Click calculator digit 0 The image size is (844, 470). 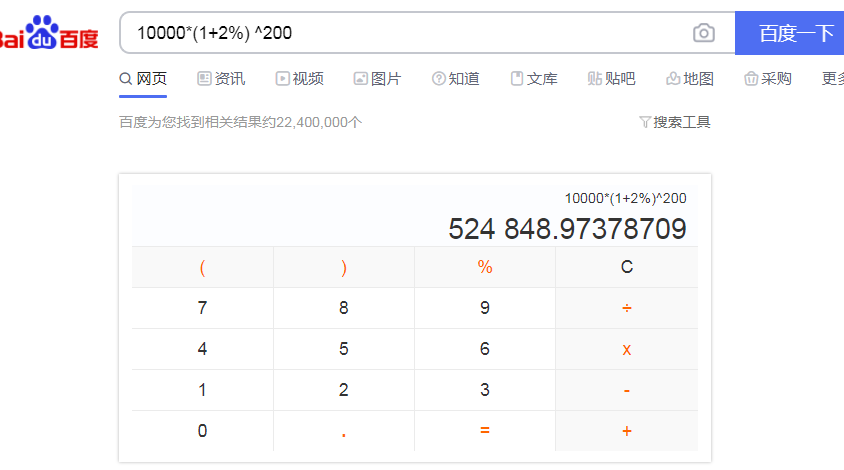coord(202,431)
